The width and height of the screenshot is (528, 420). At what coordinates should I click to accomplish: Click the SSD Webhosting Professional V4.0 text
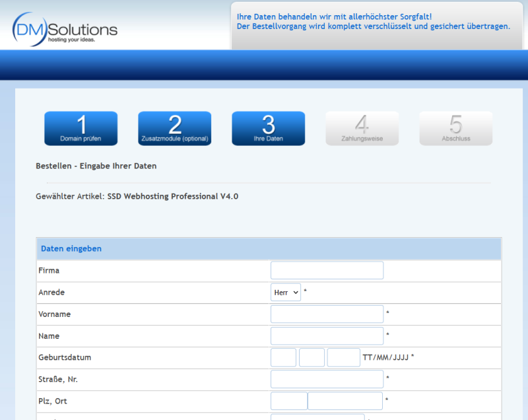pos(172,196)
